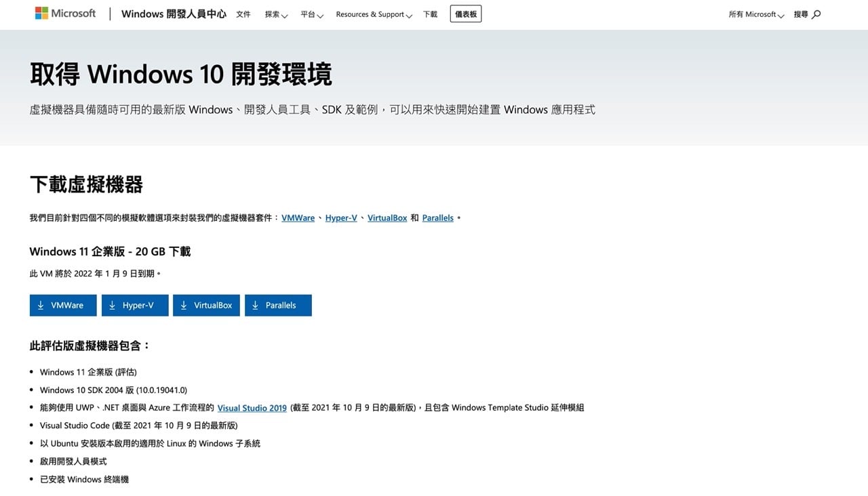Open the Visual Studio 2019 link
Viewport: 868px width, 496px height.
click(x=252, y=408)
